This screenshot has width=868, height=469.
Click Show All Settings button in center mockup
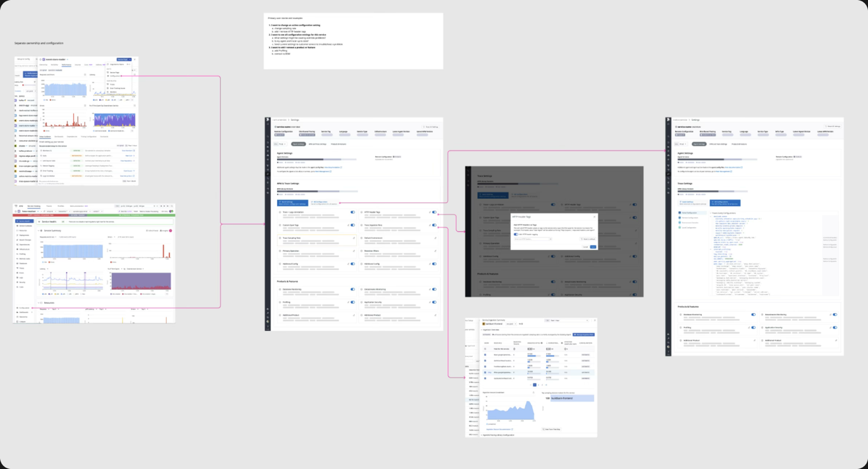tap(430, 127)
